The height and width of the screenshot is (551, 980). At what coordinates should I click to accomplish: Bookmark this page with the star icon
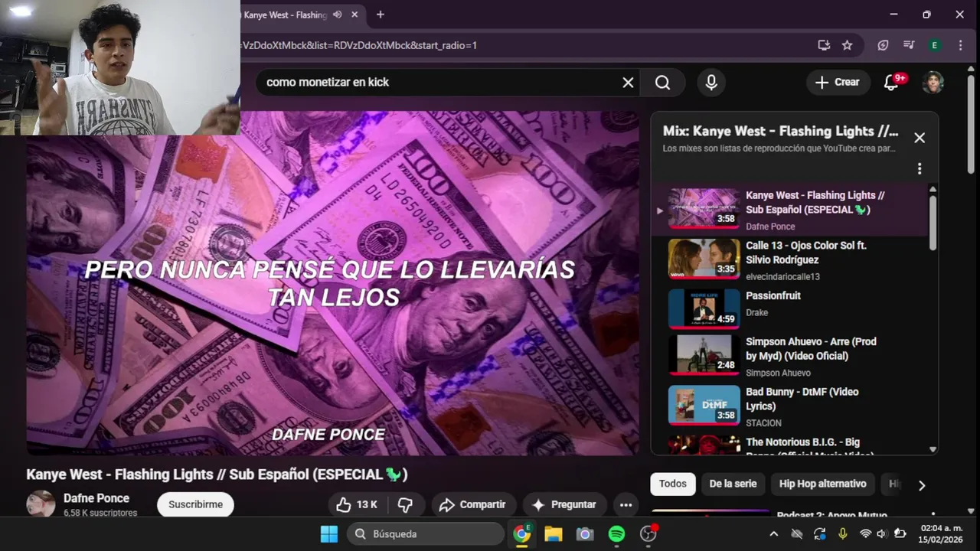point(847,45)
